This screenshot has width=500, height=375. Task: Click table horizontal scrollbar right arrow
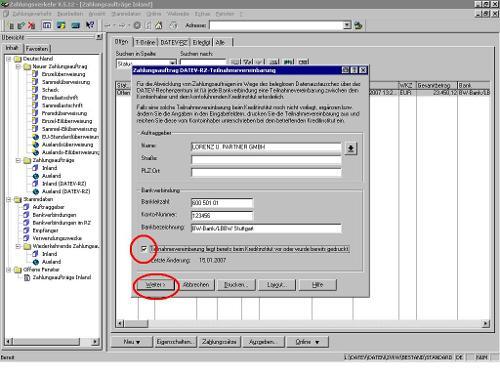pyautogui.click(x=486, y=323)
